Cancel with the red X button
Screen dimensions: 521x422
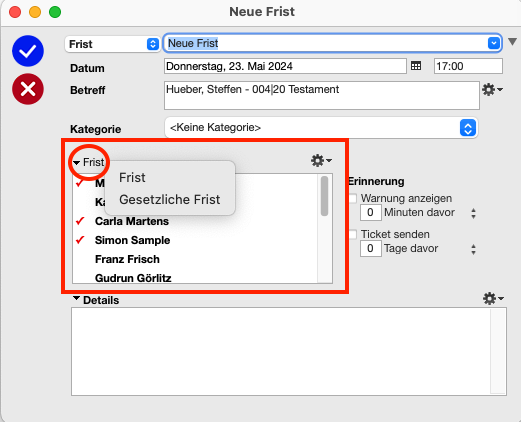(28, 89)
